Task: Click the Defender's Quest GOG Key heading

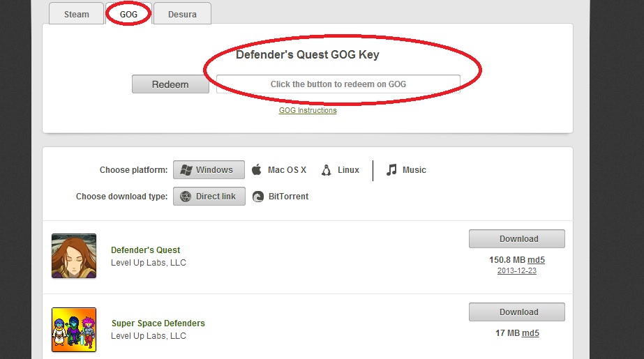Action: click(x=307, y=54)
